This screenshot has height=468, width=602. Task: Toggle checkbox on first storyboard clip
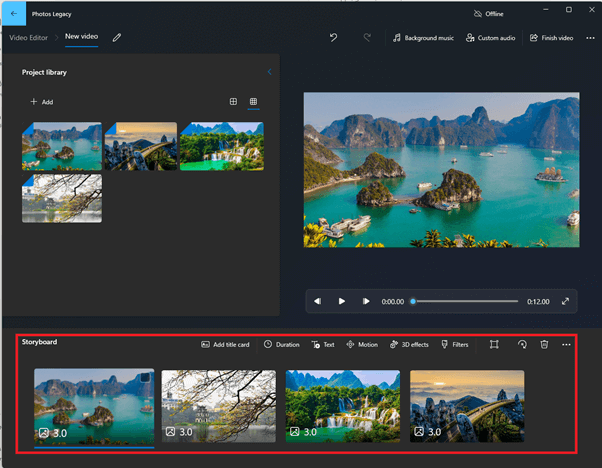pyautogui.click(x=146, y=377)
